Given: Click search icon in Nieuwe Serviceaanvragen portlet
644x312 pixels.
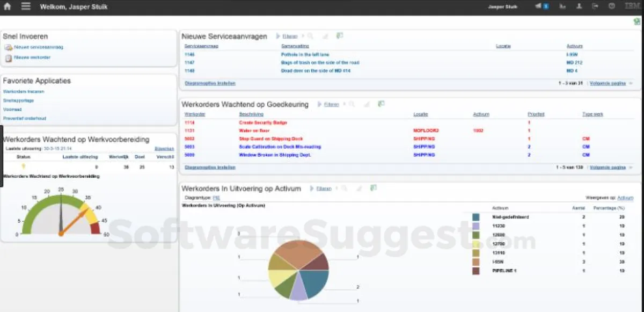Looking at the screenshot, I should (311, 36).
